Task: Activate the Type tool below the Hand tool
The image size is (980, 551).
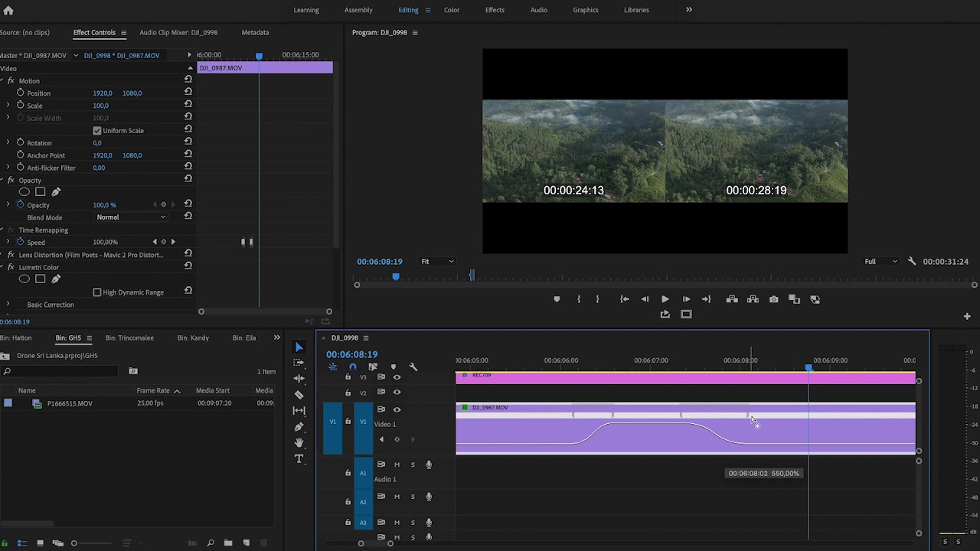Action: (x=299, y=459)
